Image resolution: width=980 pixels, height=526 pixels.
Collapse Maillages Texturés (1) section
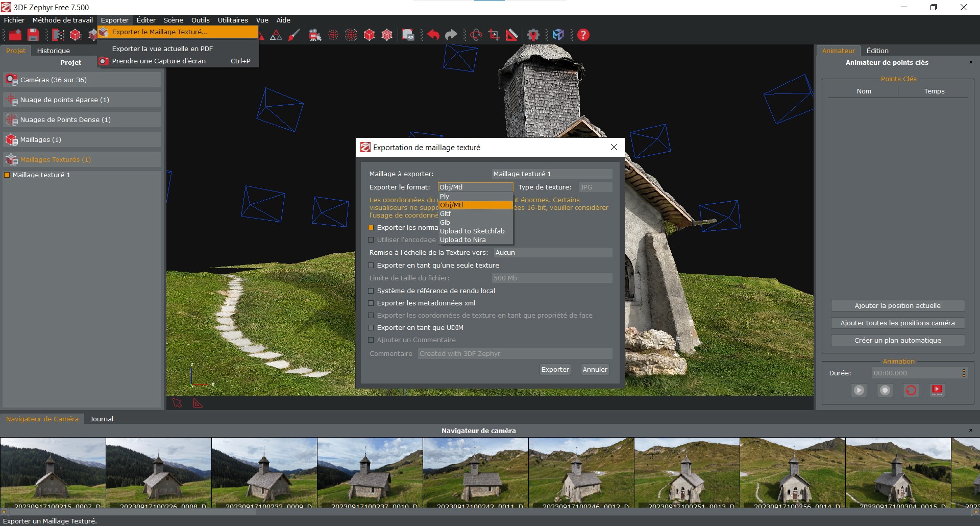(x=82, y=160)
